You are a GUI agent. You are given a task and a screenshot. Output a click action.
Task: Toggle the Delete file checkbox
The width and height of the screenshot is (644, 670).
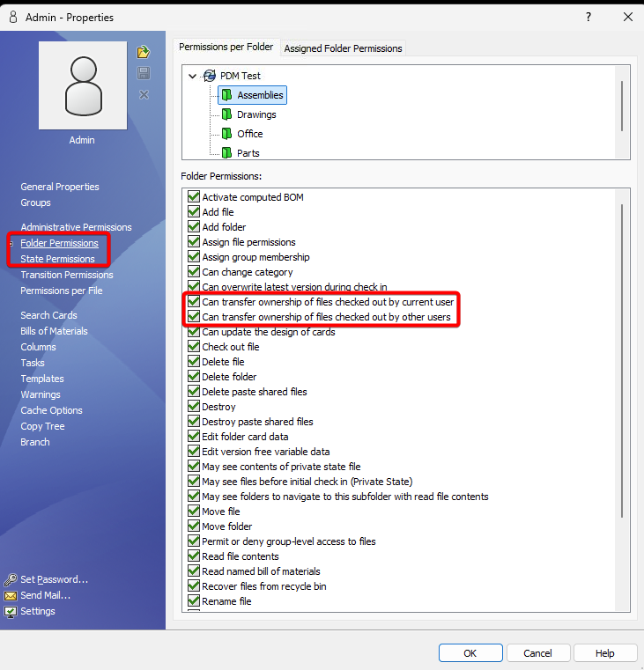click(x=194, y=362)
